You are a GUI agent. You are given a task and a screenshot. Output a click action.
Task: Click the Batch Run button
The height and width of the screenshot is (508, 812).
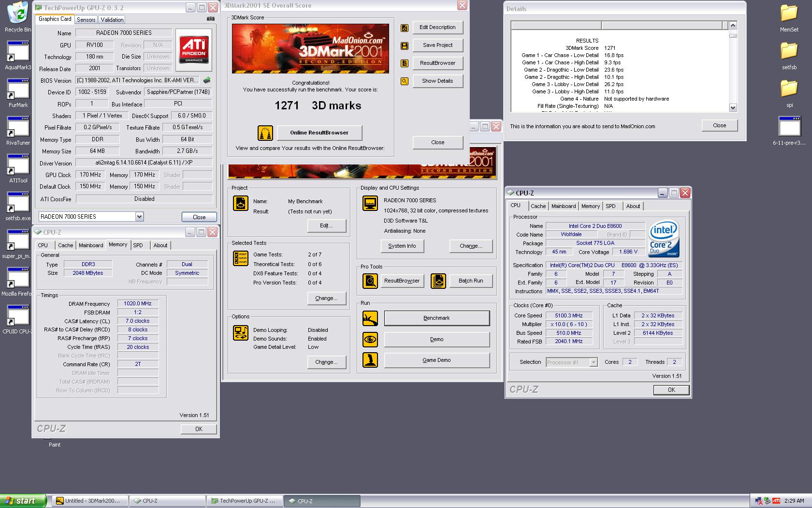(471, 281)
